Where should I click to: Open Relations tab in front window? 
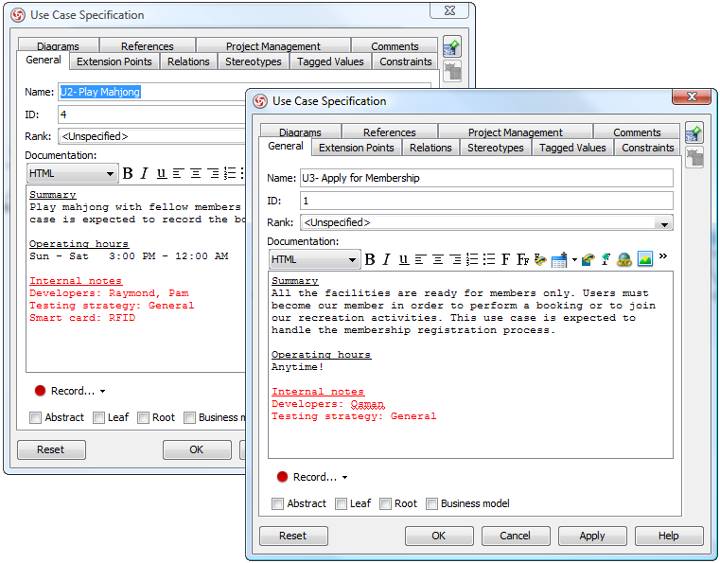click(x=431, y=148)
